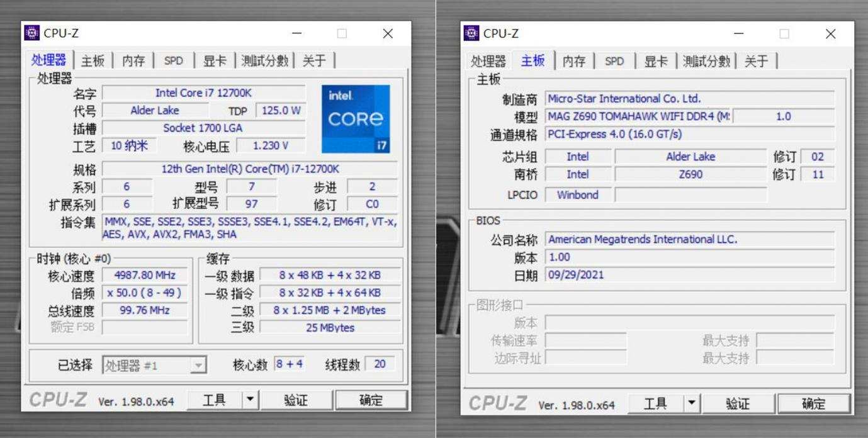868x438 pixels.
Task: Click the Intel Core i7 logo badge
Action: click(x=357, y=118)
